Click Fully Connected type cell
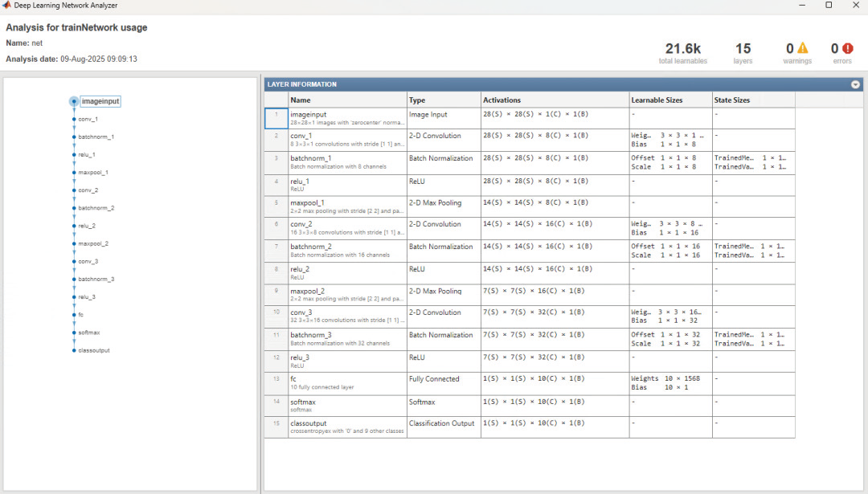The height and width of the screenshot is (494, 868). point(444,383)
